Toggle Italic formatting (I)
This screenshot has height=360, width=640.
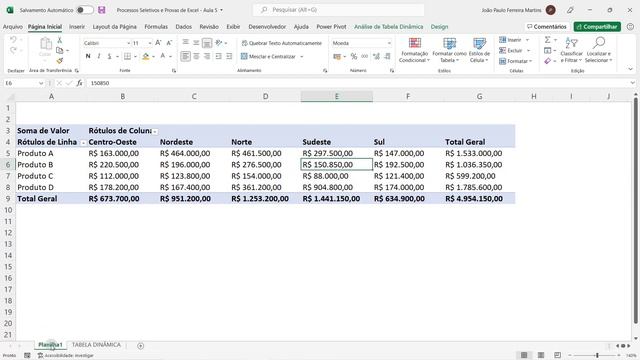99,56
